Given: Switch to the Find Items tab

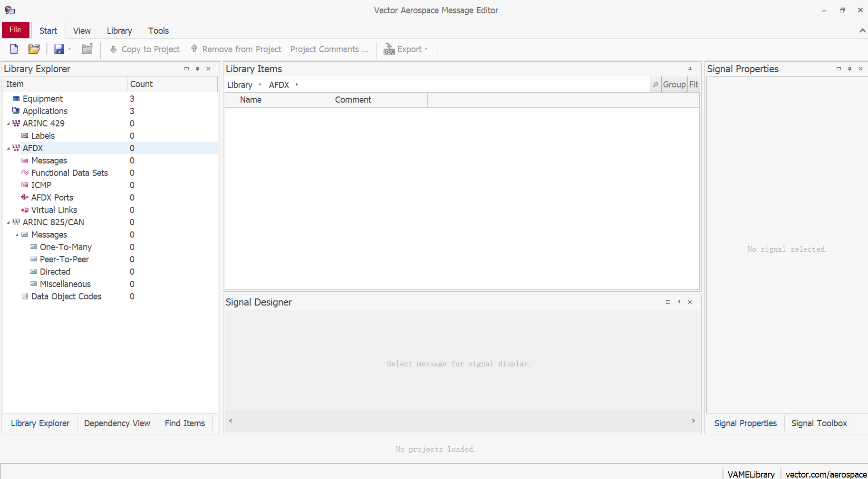Looking at the screenshot, I should (x=185, y=423).
